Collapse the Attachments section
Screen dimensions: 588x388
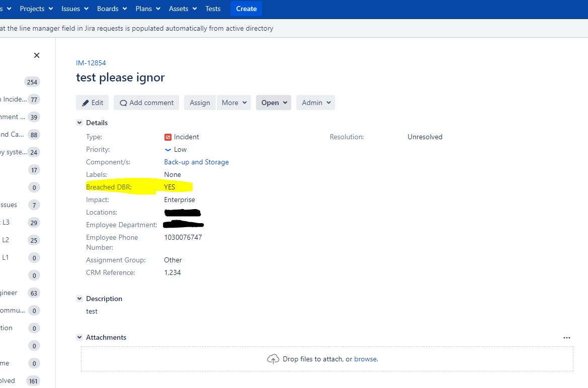pos(79,337)
